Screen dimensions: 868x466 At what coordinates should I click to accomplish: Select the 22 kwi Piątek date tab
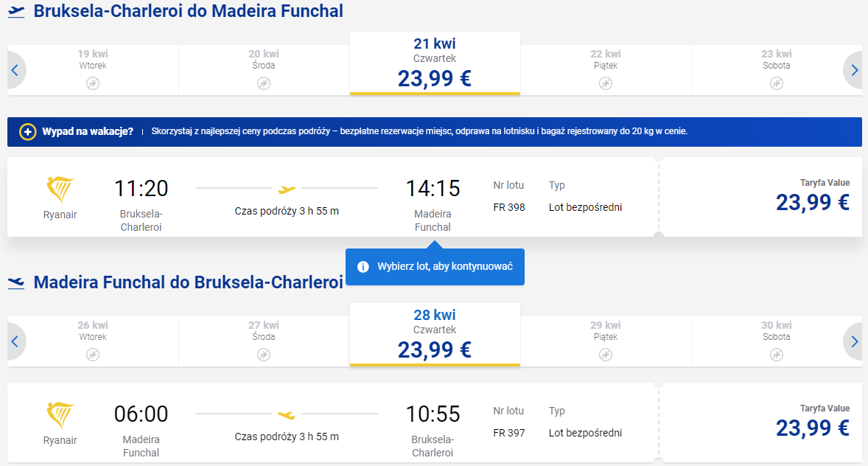(606, 70)
